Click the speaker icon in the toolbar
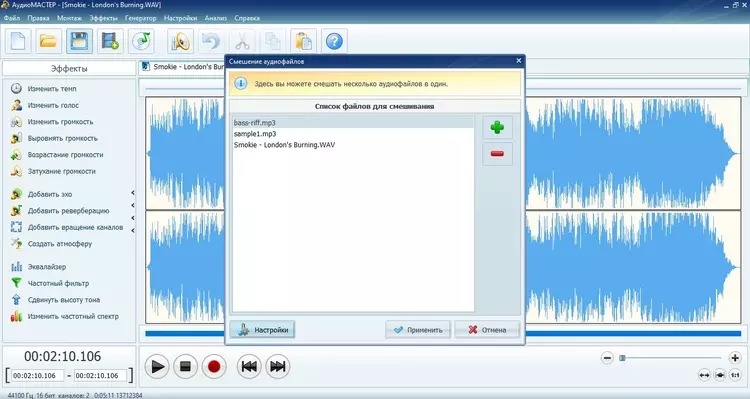 pyautogui.click(x=180, y=41)
